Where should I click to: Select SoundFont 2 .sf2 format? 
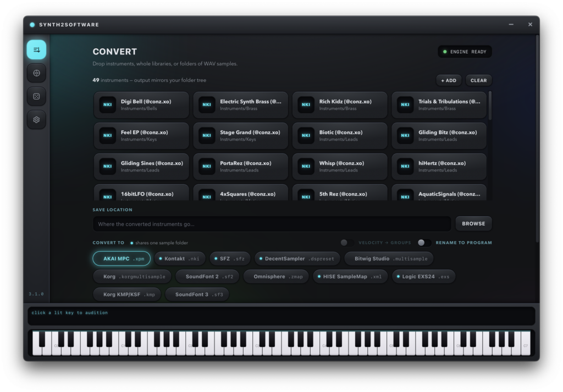(207, 277)
